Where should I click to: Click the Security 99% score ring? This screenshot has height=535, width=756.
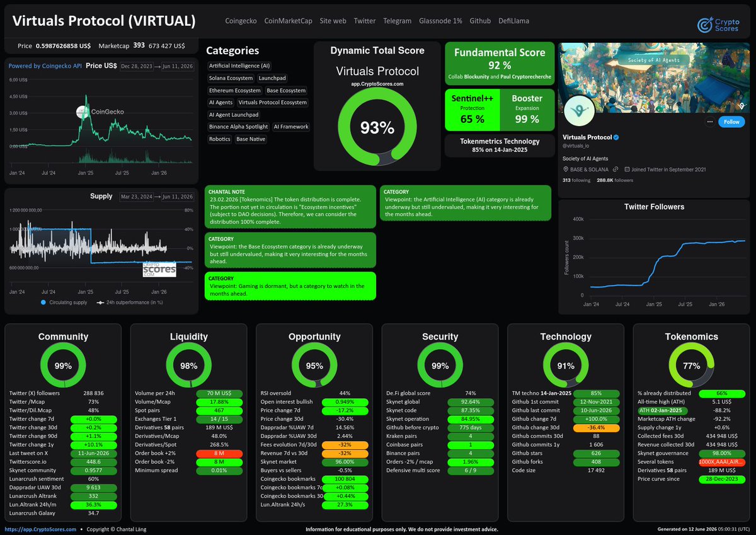click(440, 365)
